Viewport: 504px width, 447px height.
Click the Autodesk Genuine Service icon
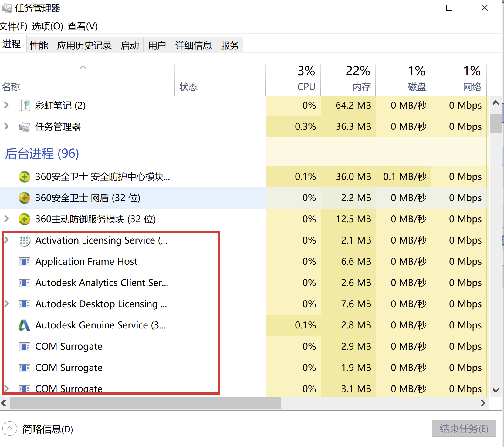pyautogui.click(x=25, y=325)
